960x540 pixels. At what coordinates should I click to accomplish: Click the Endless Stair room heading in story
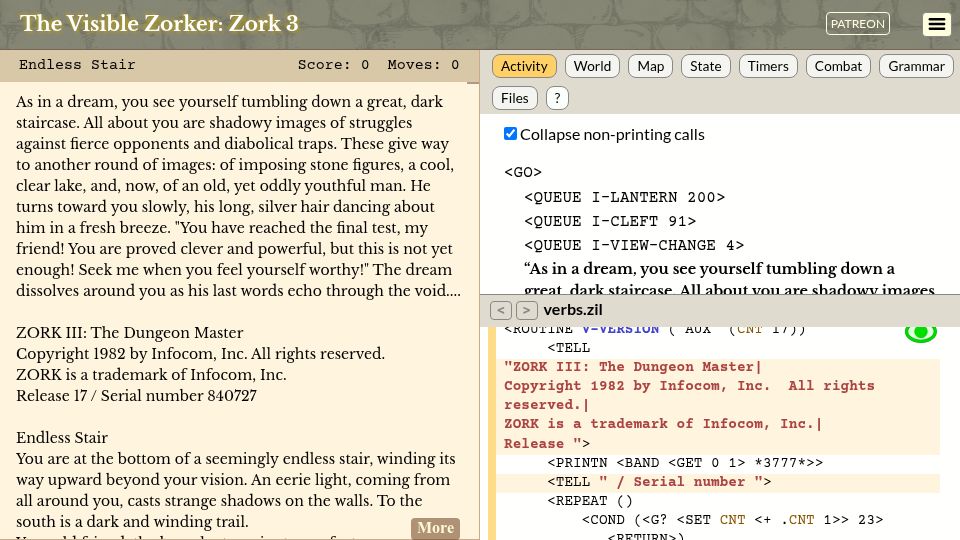(x=62, y=438)
